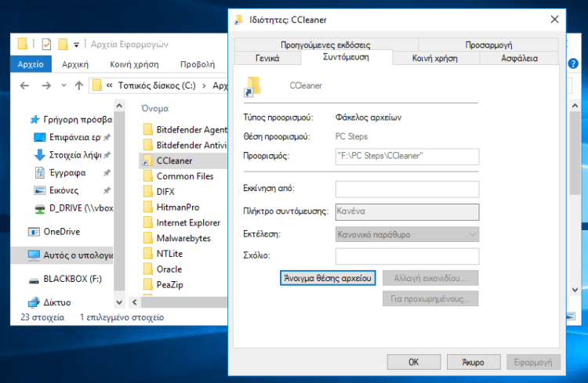The image size is (588, 383).
Task: Click the file list horizontal scroll-left arrow
Action: pos(135,302)
